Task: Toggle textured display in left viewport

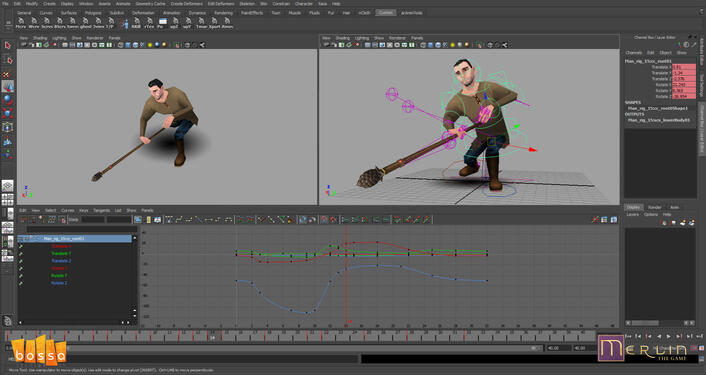Action: pos(143,45)
